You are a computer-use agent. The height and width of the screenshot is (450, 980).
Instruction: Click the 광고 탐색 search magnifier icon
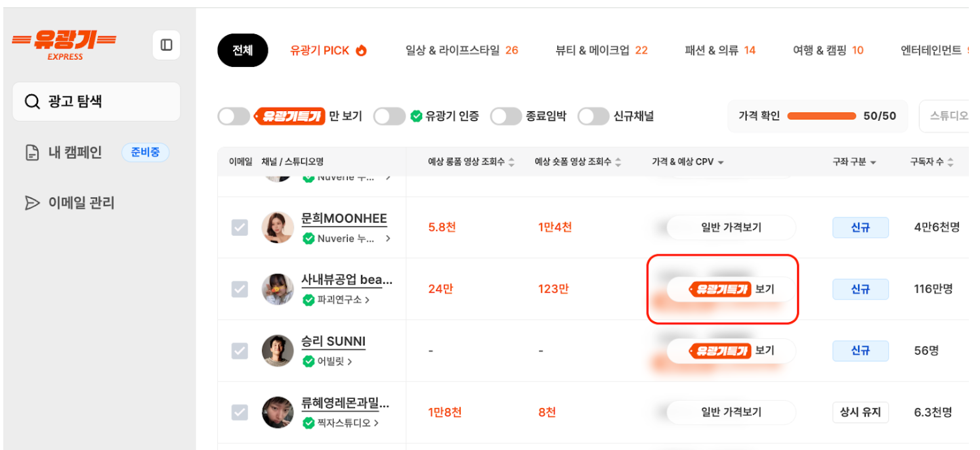(32, 102)
